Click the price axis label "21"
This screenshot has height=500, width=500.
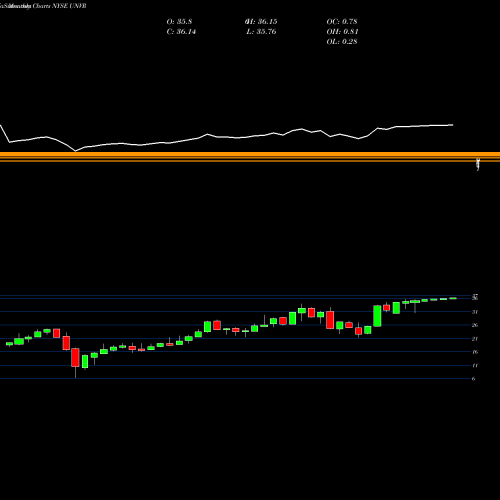tap(475, 339)
